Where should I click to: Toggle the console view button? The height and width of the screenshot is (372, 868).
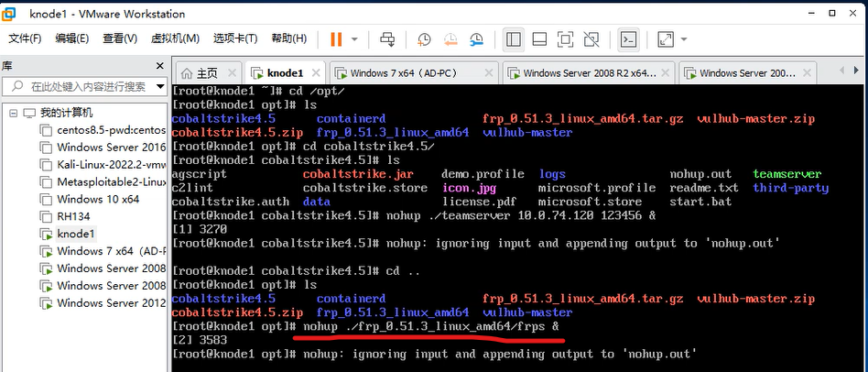(628, 39)
